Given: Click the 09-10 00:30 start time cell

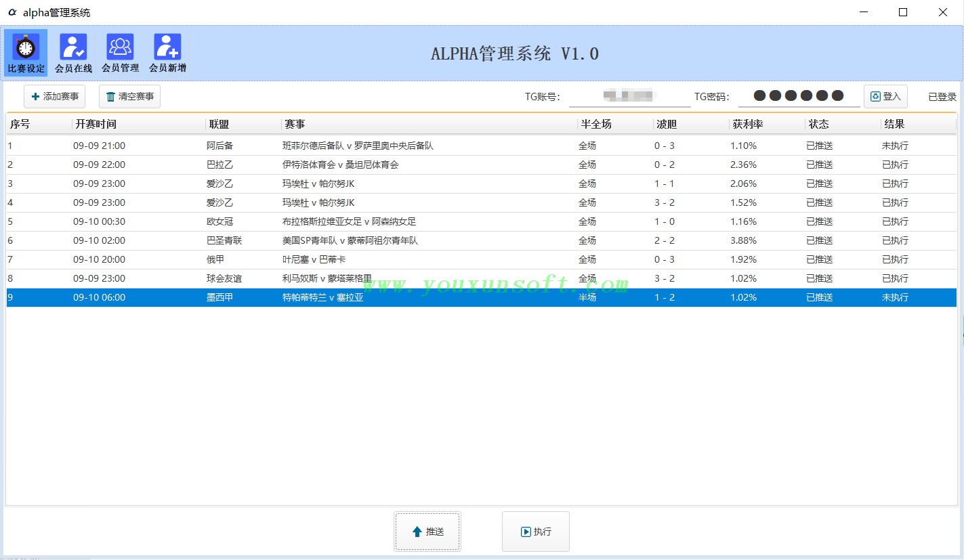Looking at the screenshot, I should [x=99, y=221].
